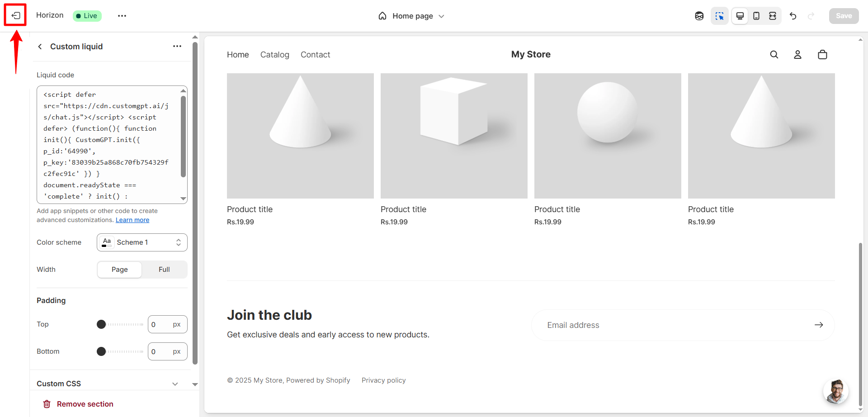Click the preview pane vertical scrollbar
The width and height of the screenshot is (868, 417).
(860, 324)
